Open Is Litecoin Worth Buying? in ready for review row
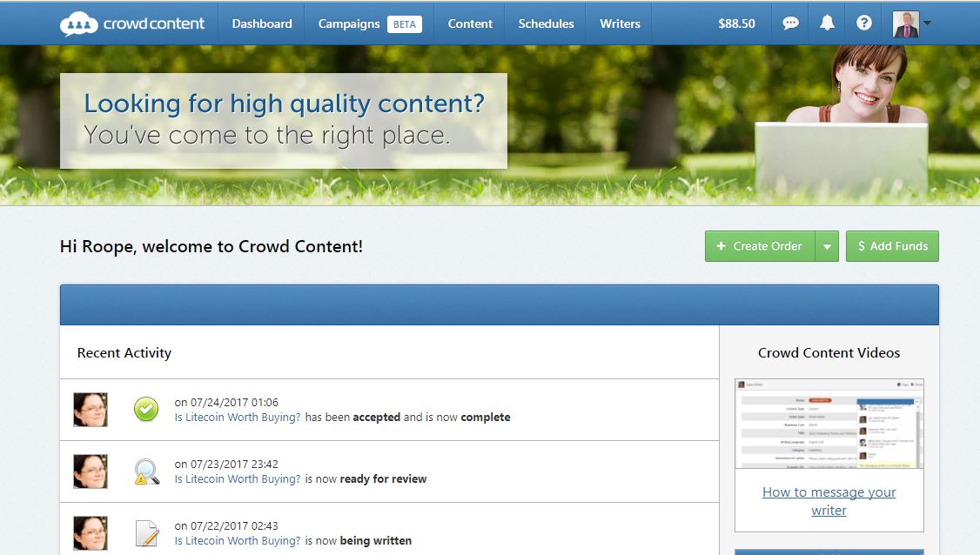The width and height of the screenshot is (980, 555). [238, 478]
